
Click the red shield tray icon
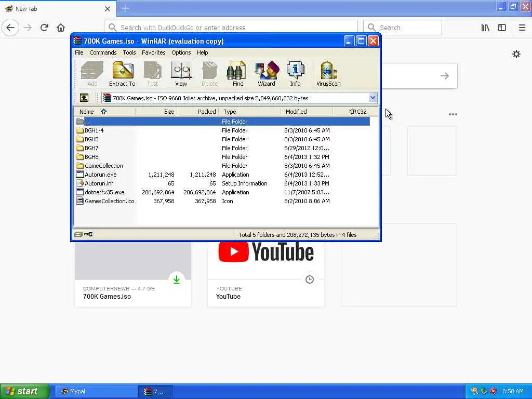tap(494, 391)
